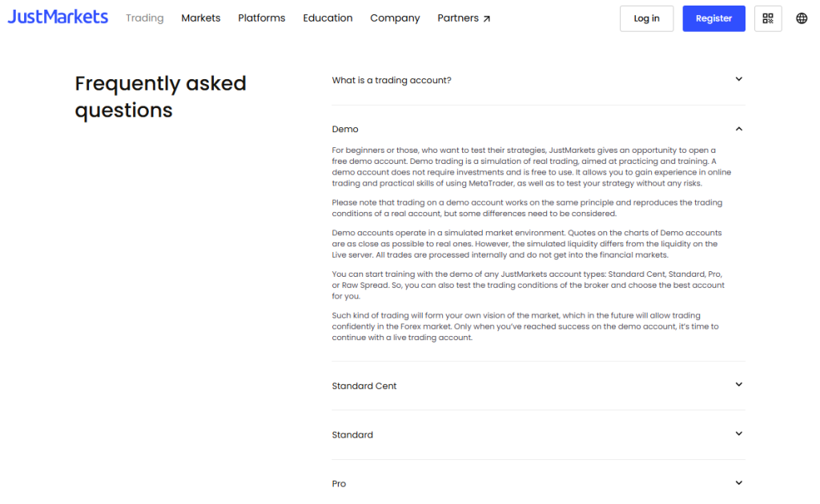Click the Log in button

pos(646,18)
